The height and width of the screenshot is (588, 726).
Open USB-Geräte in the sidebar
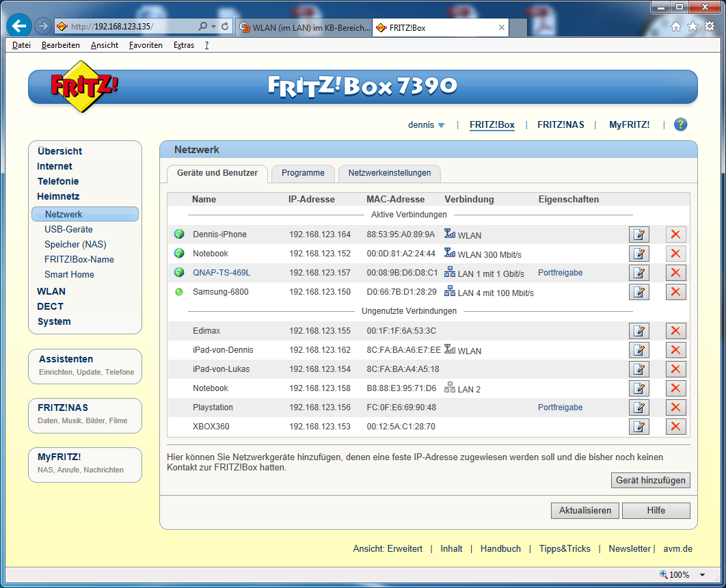[x=68, y=230]
